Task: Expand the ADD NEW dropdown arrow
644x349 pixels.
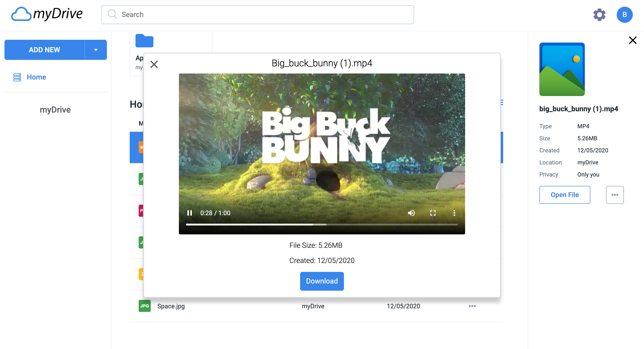Action: (96, 50)
